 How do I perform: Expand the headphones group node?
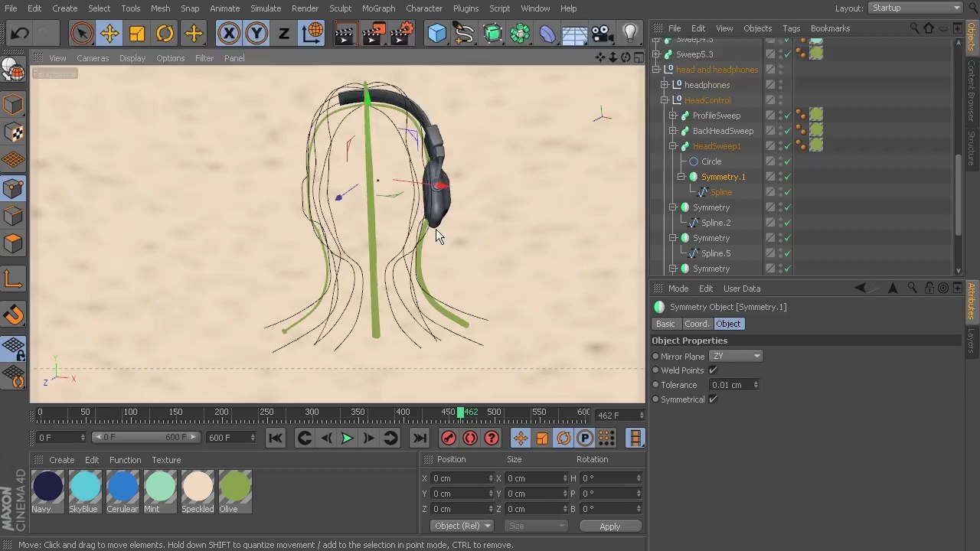point(665,85)
